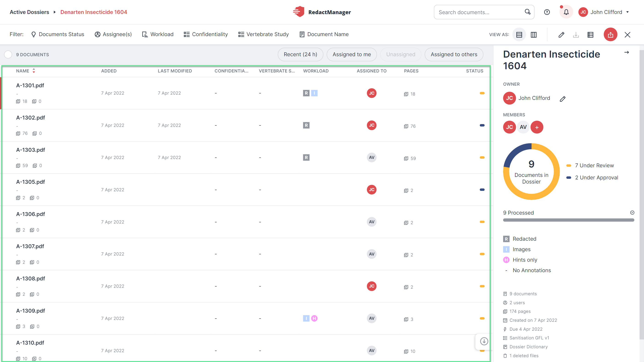644x362 pixels.
Task: Toggle Redacted workload legend filter
Action: 520,239
